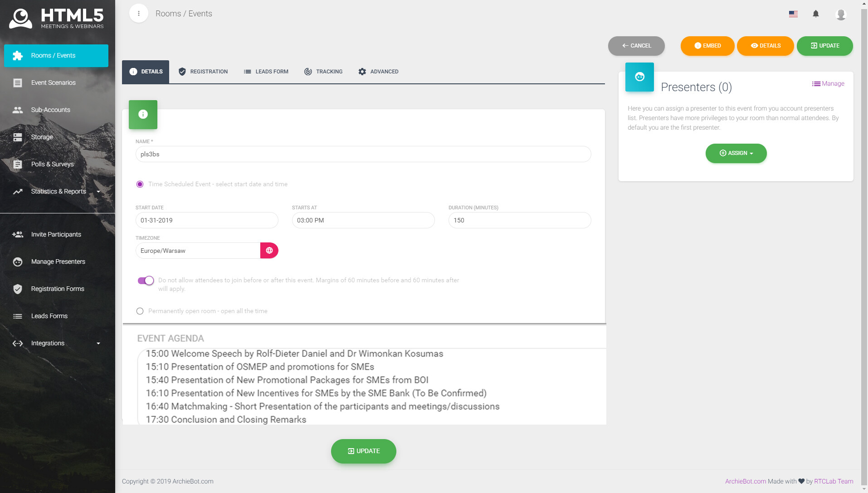Select Permanently open room radio option
This screenshot has height=493, width=868.
(x=140, y=311)
